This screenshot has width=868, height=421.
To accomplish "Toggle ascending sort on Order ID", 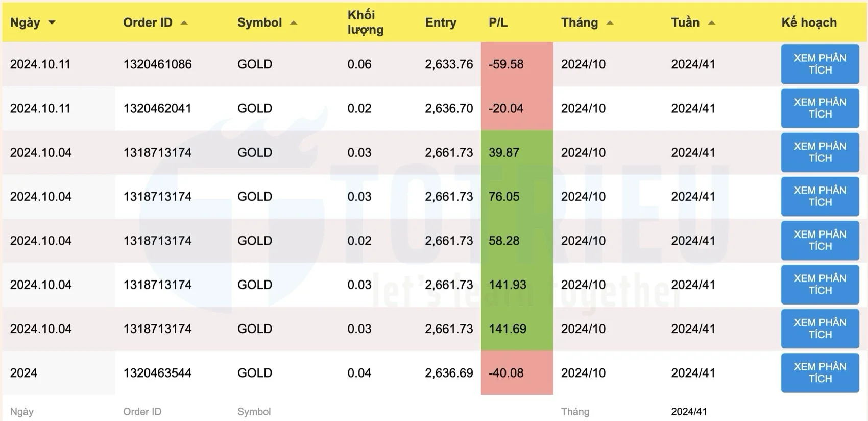I will (x=185, y=22).
